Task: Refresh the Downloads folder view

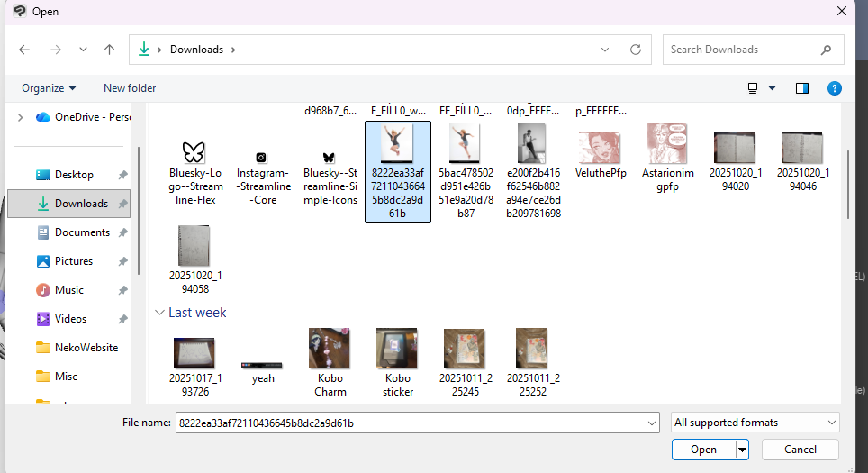Action: [x=635, y=50]
